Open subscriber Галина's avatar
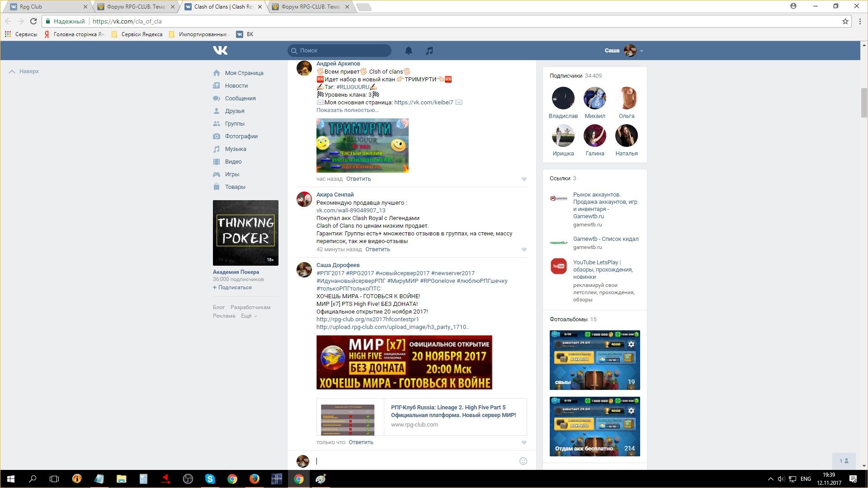Image resolution: width=868 pixels, height=488 pixels. click(x=595, y=136)
